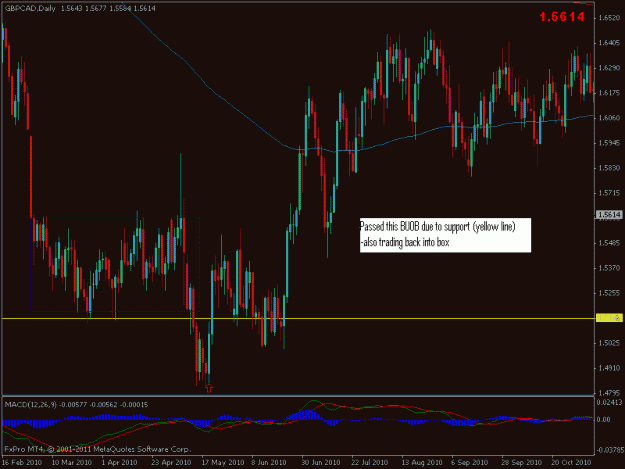Click the 17 May 2010 date label
625x469 pixels.
(x=223, y=462)
